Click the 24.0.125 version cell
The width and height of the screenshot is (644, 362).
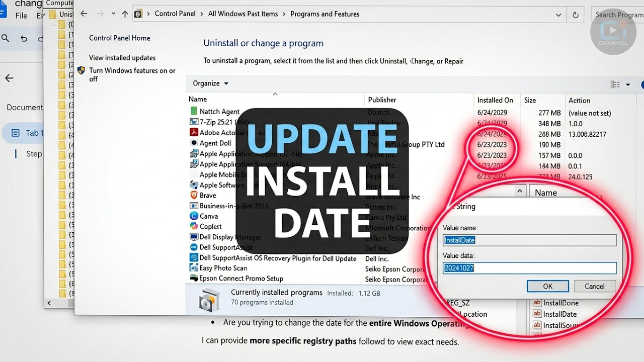[x=580, y=177]
